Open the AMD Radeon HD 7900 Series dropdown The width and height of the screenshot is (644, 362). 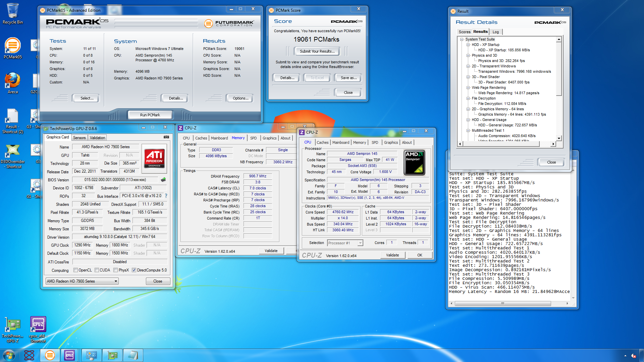point(82,281)
